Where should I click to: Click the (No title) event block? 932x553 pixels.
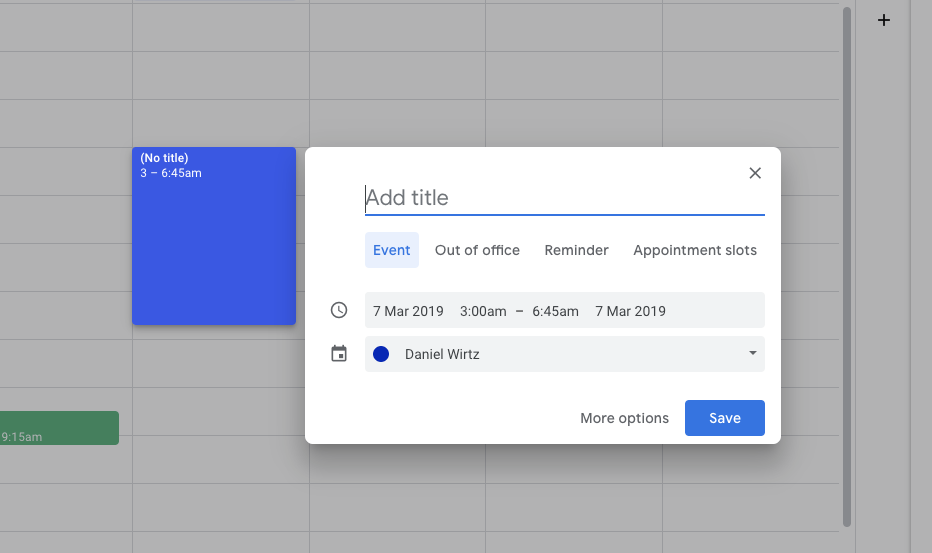[214, 236]
